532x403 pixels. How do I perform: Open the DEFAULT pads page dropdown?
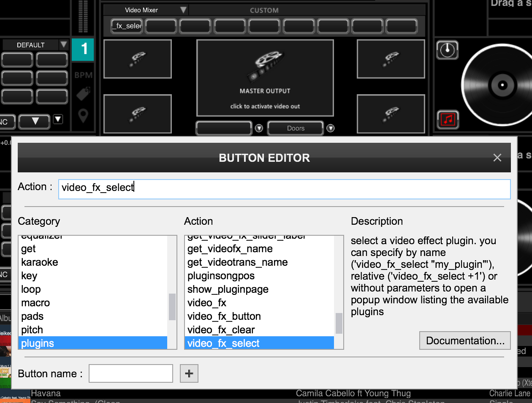pos(64,44)
